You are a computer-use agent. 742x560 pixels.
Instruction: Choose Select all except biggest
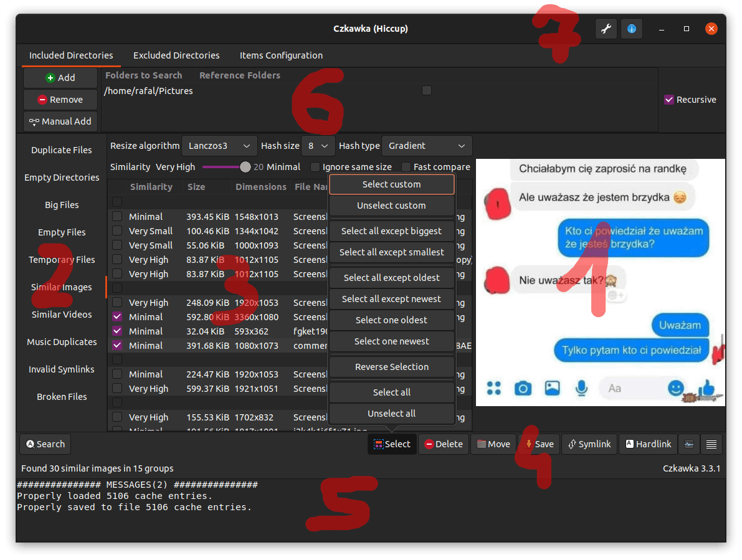[391, 231]
